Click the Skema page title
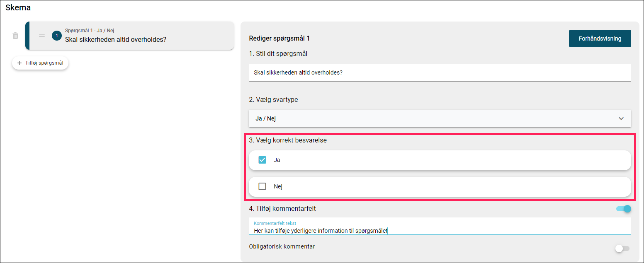The height and width of the screenshot is (263, 644). tap(18, 7)
